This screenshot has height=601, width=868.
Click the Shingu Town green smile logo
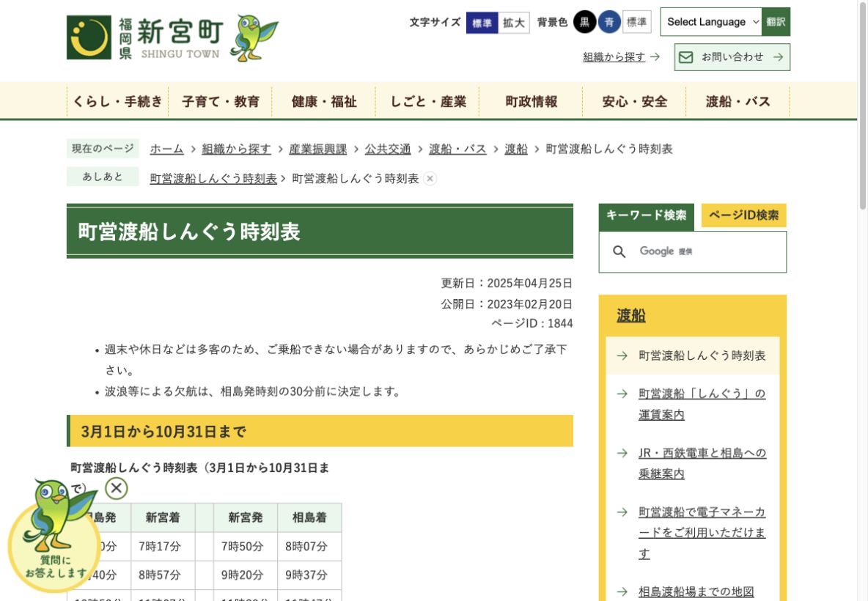click(x=89, y=37)
